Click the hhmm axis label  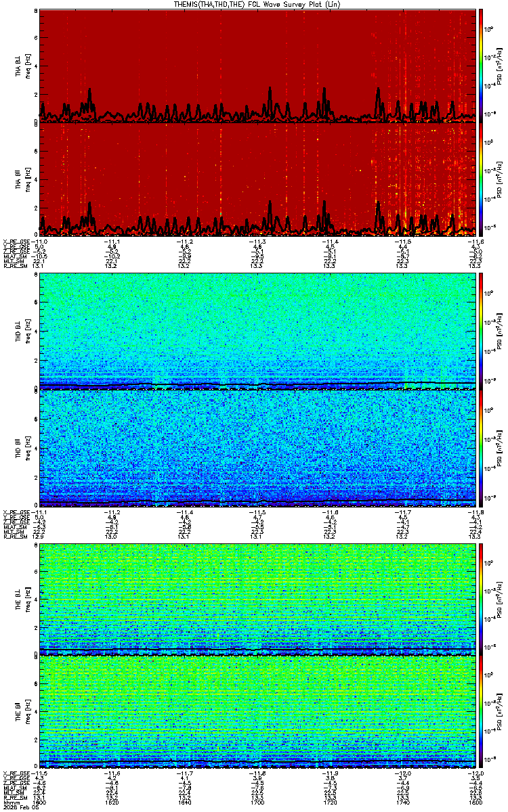(x=10, y=802)
